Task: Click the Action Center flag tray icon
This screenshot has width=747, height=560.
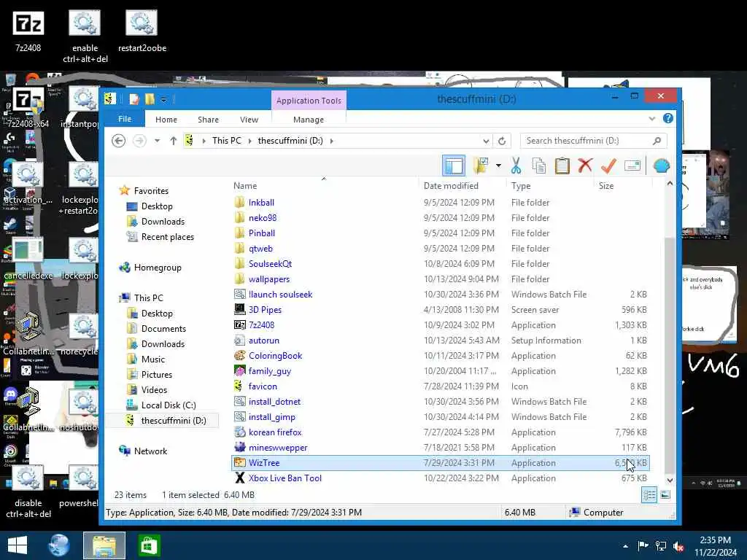Action: 643,545
